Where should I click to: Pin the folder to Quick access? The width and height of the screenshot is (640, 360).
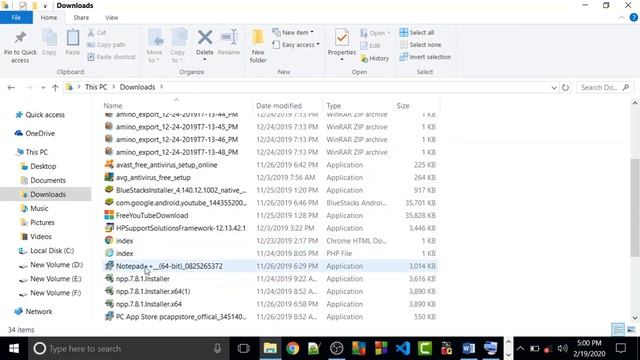pos(20,47)
